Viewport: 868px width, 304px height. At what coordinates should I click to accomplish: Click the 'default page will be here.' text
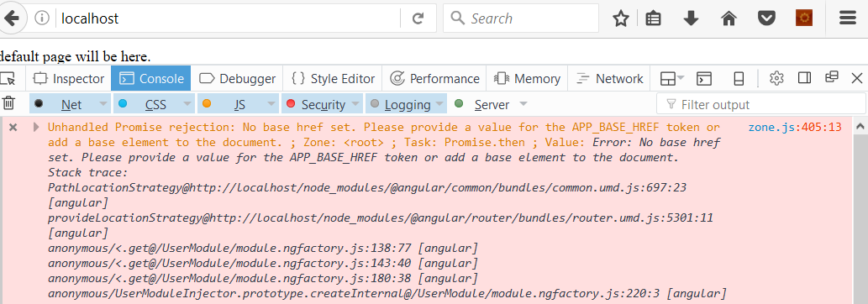pyautogui.click(x=76, y=56)
